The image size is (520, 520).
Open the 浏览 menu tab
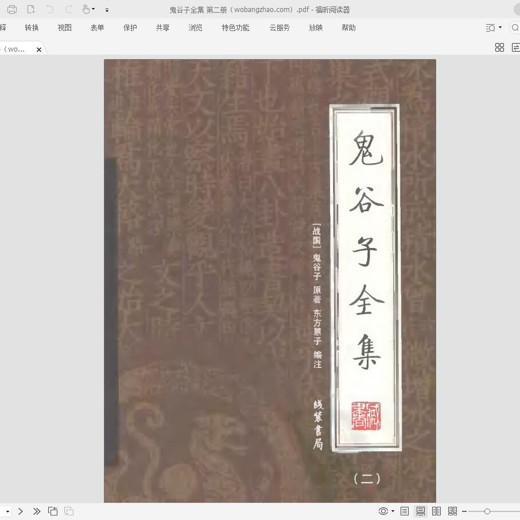point(195,28)
